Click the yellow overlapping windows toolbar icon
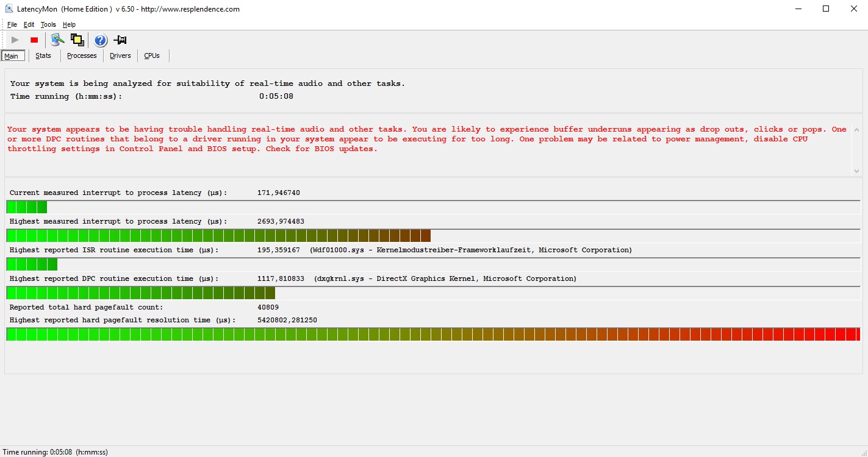868x457 pixels. click(77, 40)
